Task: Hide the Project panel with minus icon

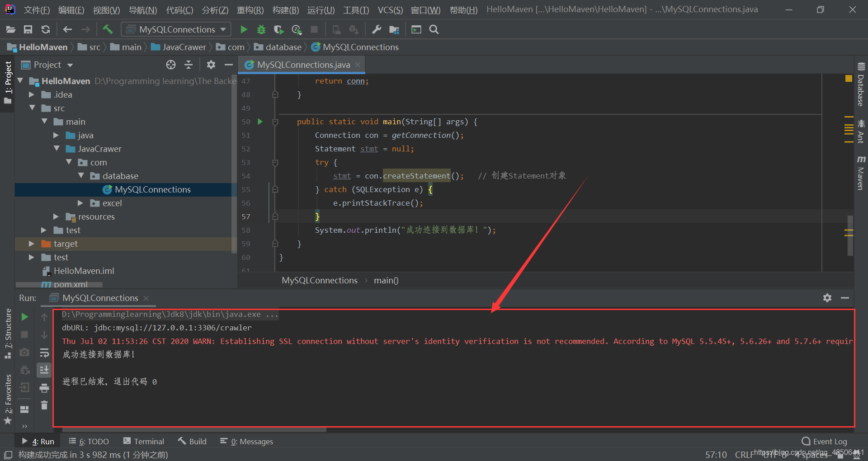Action: coord(229,65)
